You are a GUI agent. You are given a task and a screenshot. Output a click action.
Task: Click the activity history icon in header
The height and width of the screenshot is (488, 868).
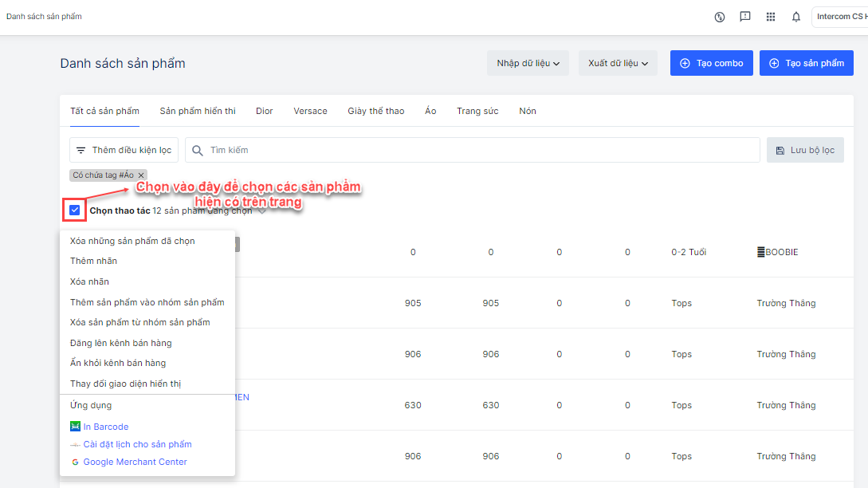720,17
